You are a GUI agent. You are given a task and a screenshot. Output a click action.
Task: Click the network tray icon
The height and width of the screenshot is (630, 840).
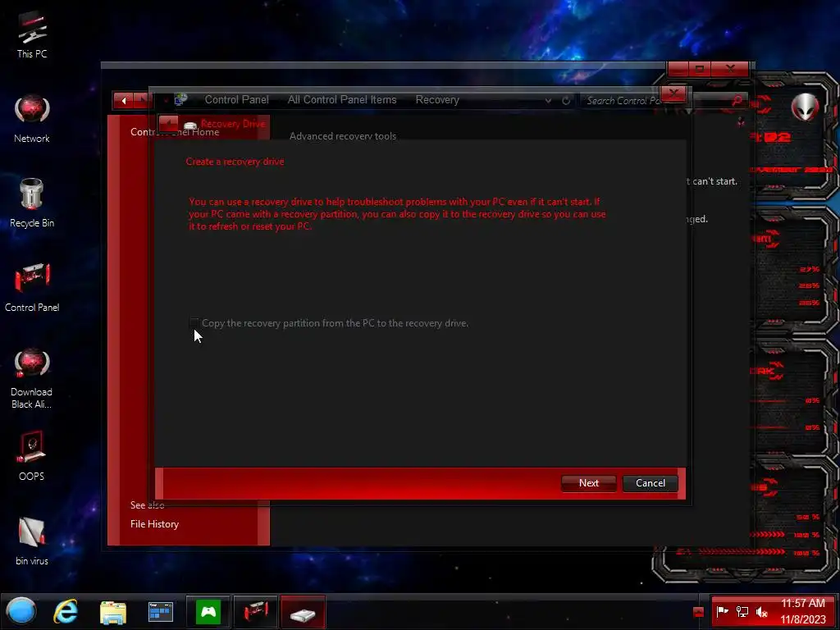click(x=742, y=611)
